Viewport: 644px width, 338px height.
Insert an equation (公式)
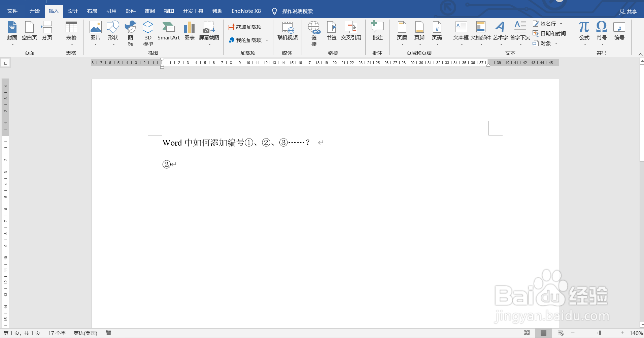(x=584, y=33)
